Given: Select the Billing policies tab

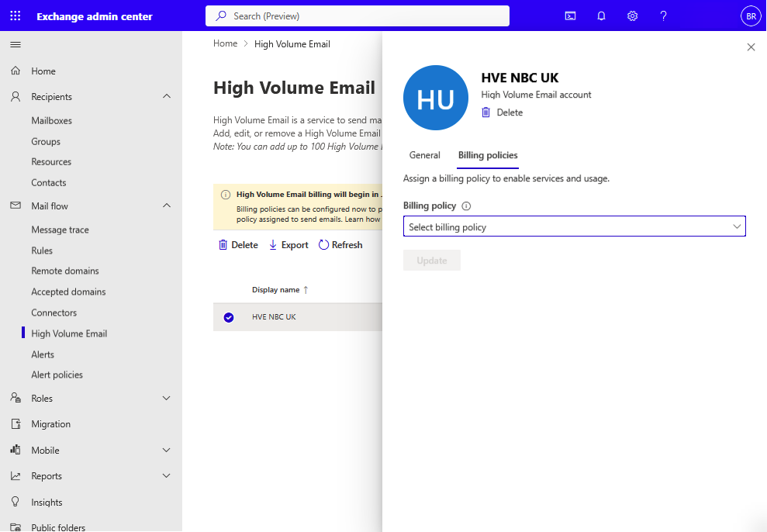Looking at the screenshot, I should [x=488, y=155].
